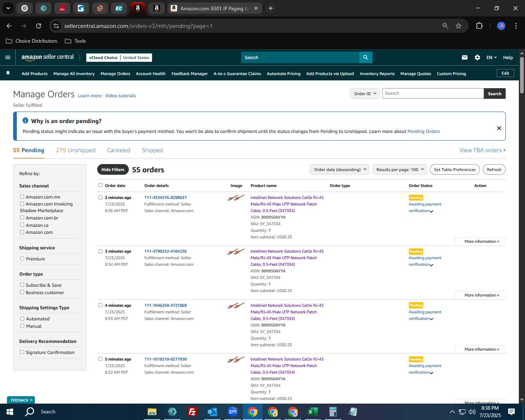Check the Amazon.com.br sales channel
Viewport: 525px width, 420px height.
click(22, 217)
